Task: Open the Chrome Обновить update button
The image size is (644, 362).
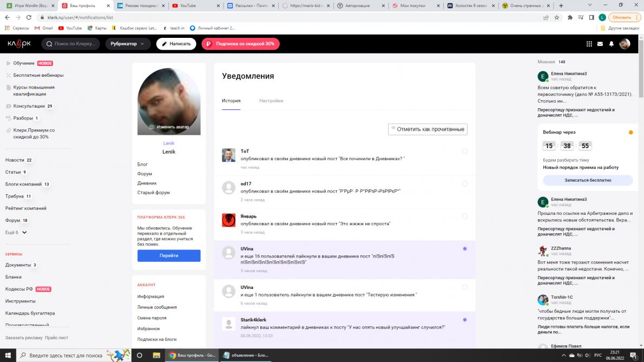Action: (x=625, y=18)
